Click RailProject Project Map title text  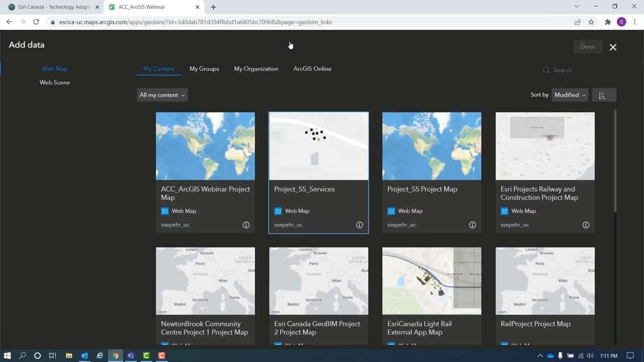[x=535, y=324]
